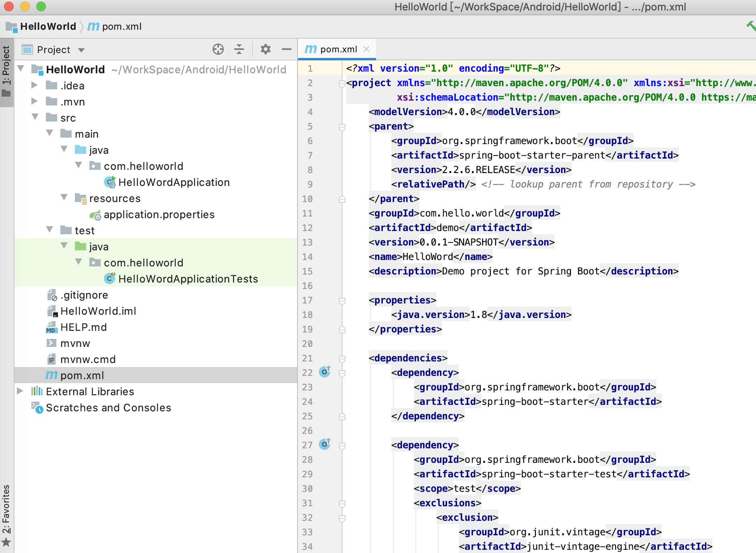Viewport: 756px width, 553px height.
Task: Click line number 16 in the gutter
Action: (x=307, y=286)
